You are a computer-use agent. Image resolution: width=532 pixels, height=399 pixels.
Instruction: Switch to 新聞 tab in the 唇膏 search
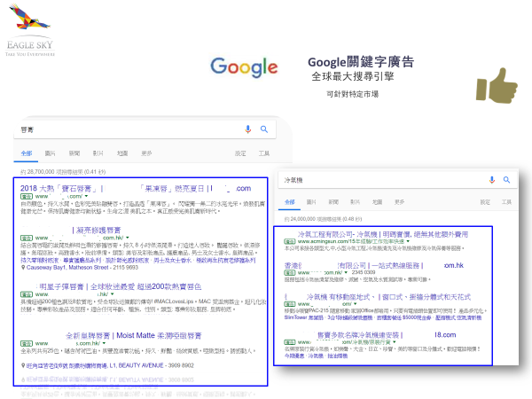click(74, 153)
